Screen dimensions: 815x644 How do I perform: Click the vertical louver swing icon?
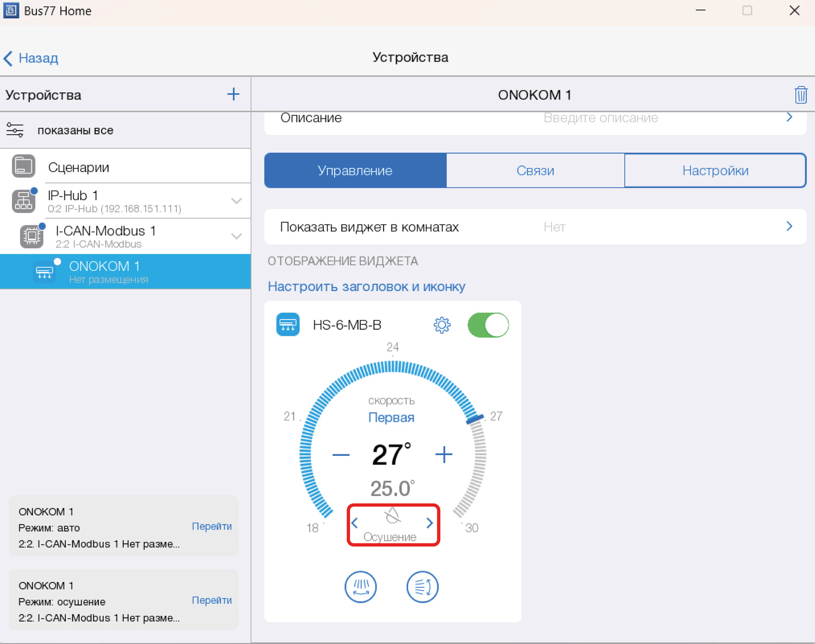tap(361, 587)
